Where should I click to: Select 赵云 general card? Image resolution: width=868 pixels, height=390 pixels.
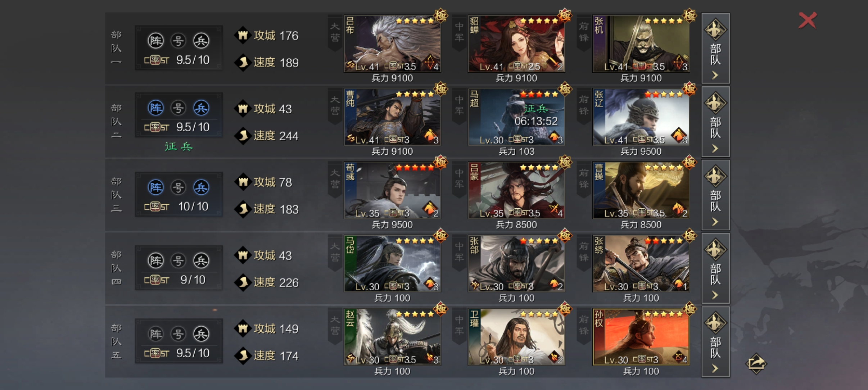click(x=392, y=337)
